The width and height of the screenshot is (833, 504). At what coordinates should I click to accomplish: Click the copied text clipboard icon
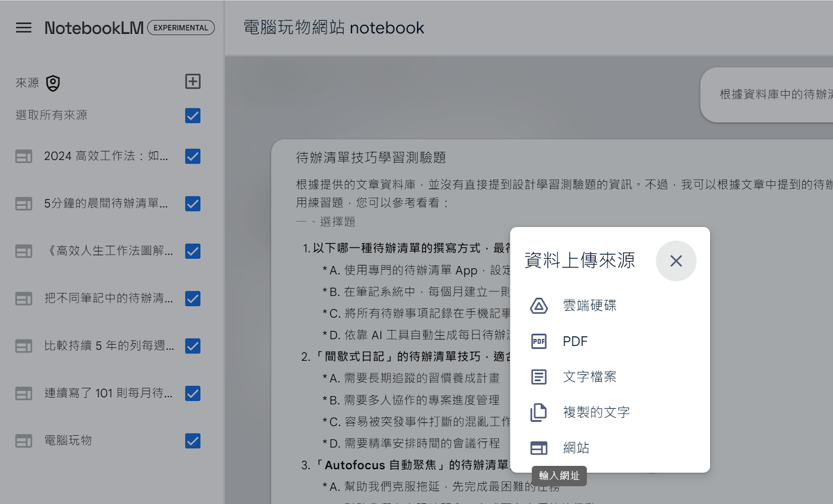pos(539,412)
